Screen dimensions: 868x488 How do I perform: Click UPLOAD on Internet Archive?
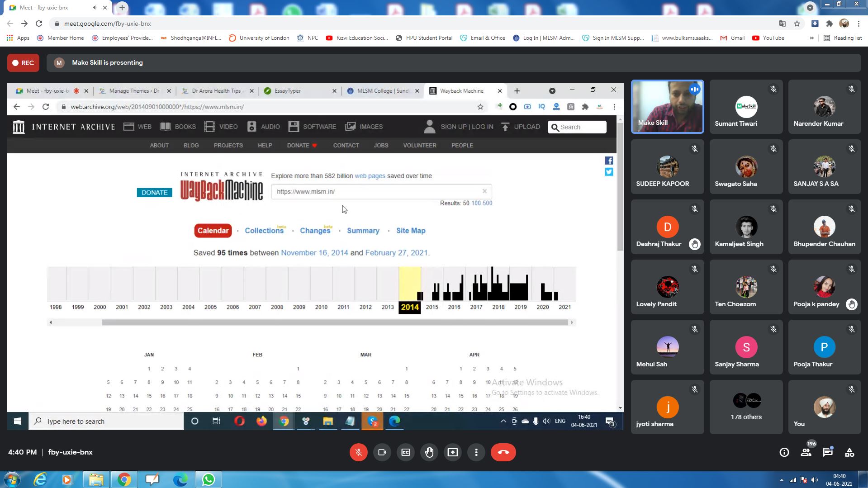[x=520, y=127]
